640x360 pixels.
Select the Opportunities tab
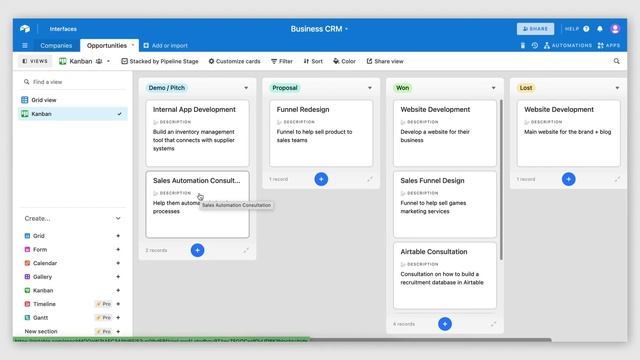[x=107, y=45]
